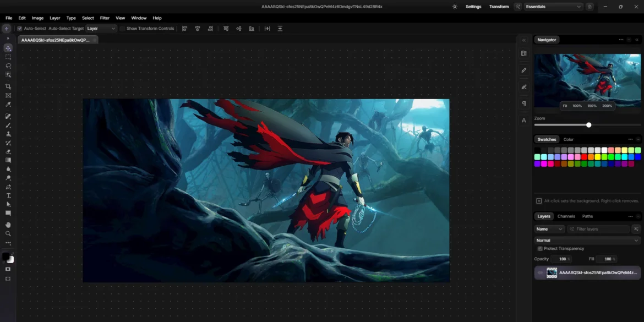Open the Image menu
Viewport: 644px width, 322px height.
[37, 18]
